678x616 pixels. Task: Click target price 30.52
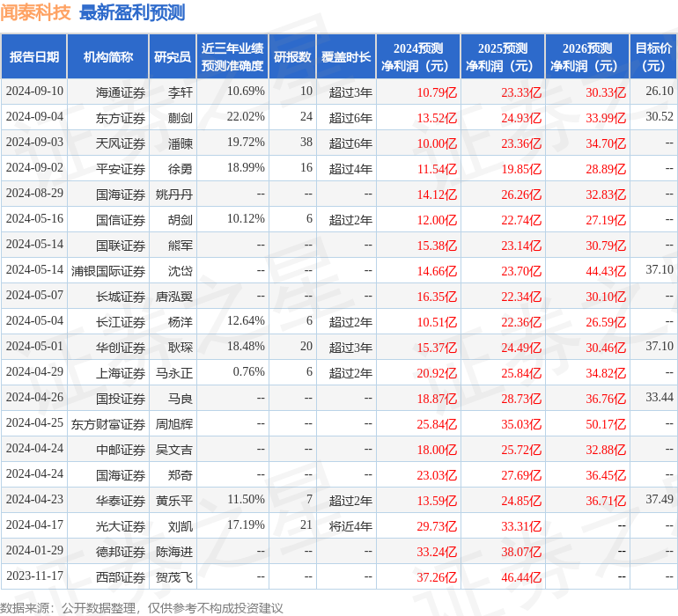(x=660, y=117)
